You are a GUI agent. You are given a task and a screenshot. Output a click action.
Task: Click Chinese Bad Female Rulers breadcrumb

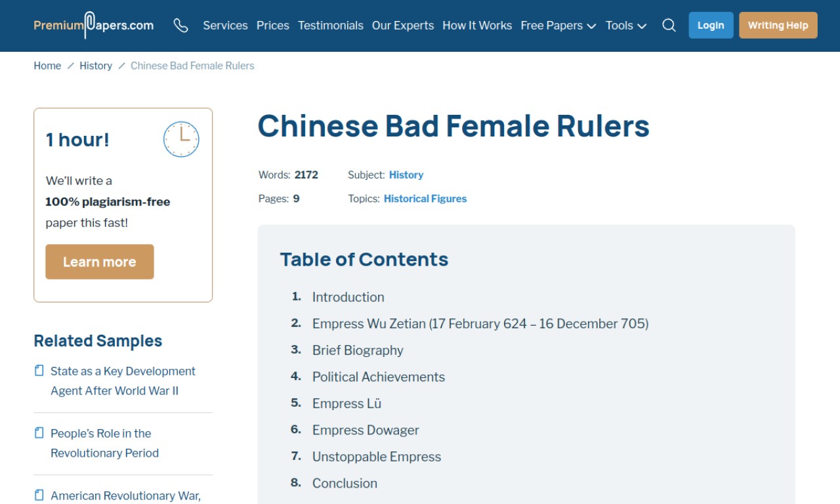[192, 66]
